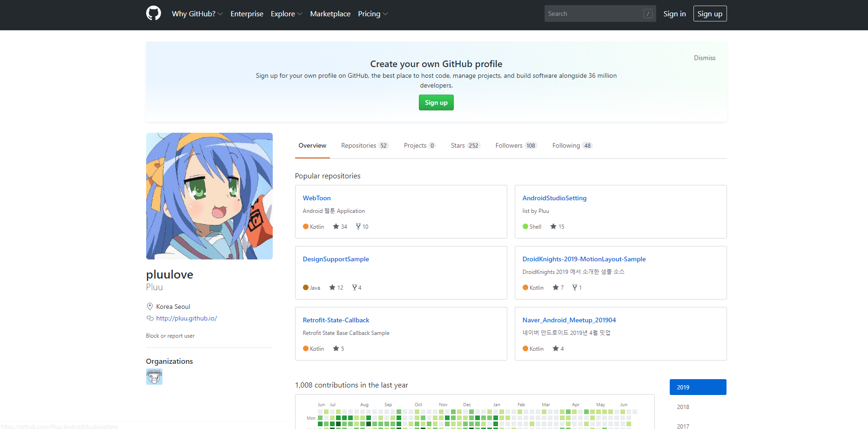This screenshot has width=868, height=429.
Task: Click the Retrofit State Base Callback Sample description
Action: pyautogui.click(x=346, y=333)
